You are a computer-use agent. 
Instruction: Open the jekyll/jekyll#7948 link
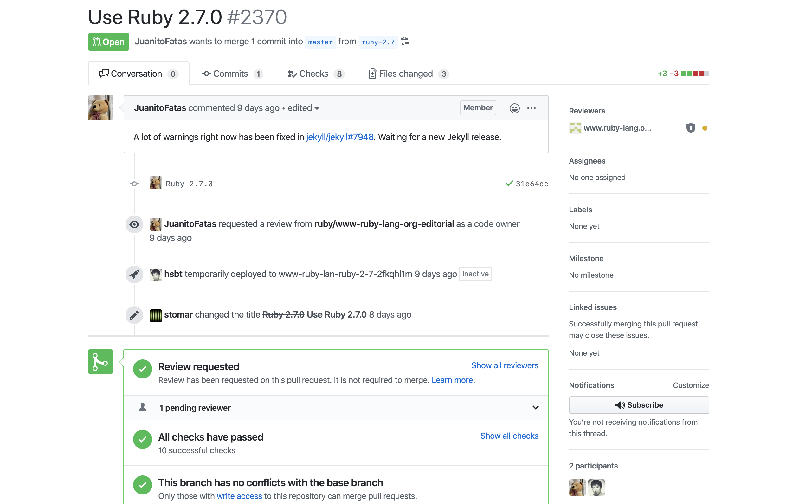339,137
